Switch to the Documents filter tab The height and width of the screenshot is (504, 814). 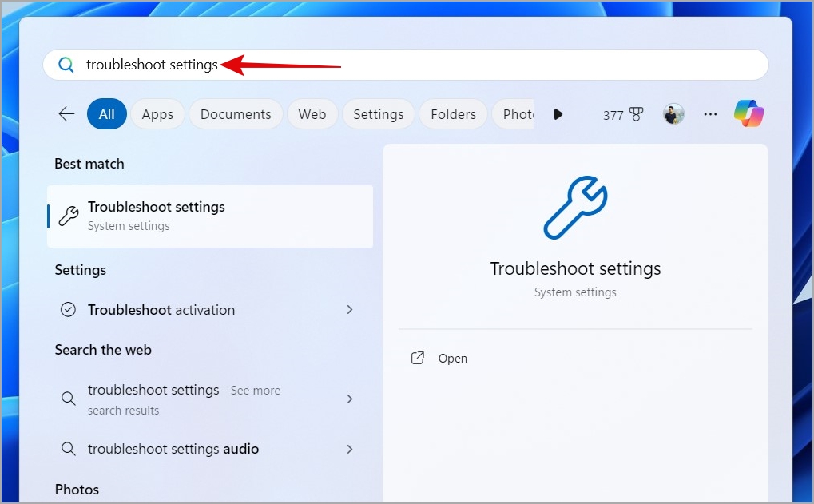(x=236, y=113)
